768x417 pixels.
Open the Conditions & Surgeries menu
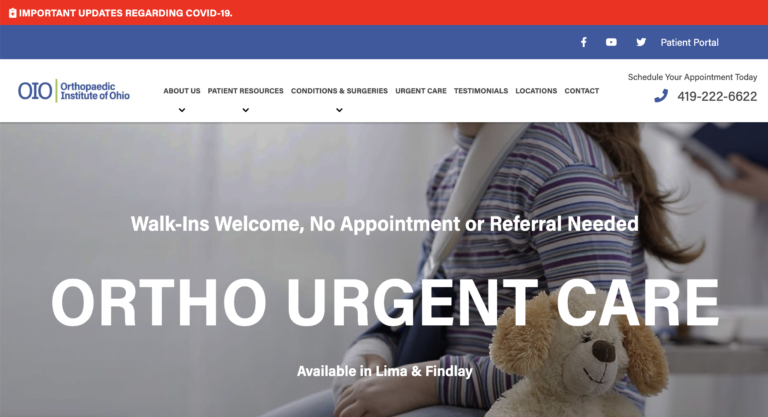coord(339,91)
